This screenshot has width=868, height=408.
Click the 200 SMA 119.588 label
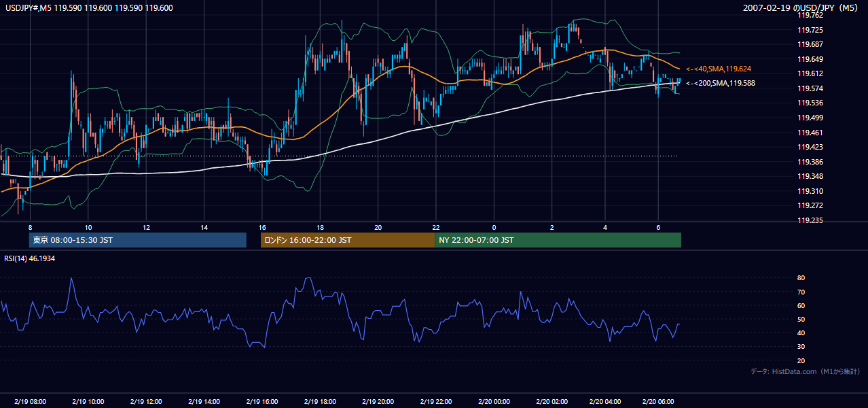721,83
